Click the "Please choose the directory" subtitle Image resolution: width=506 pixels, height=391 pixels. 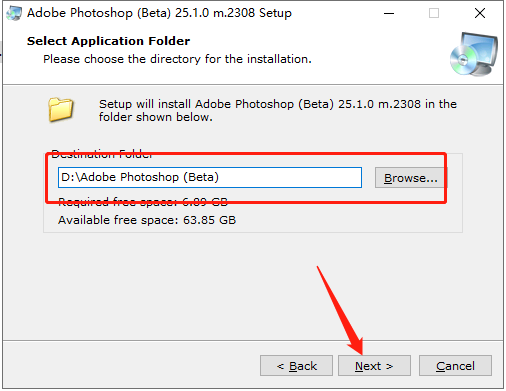coord(177,59)
